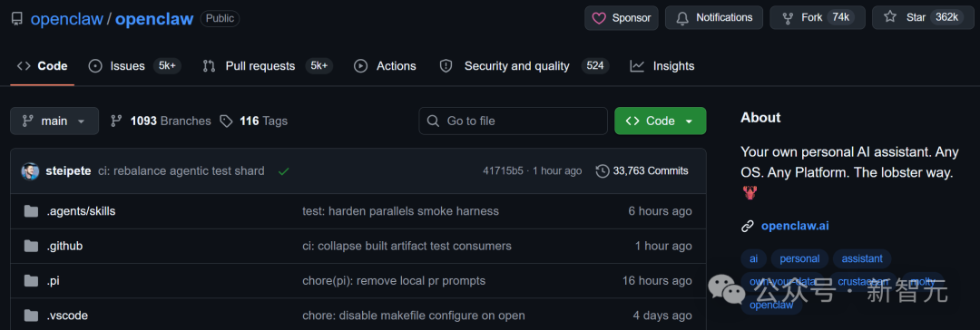This screenshot has height=330, width=980.
Task: Click the '16 hours ago' timestamp
Action: [x=657, y=281]
